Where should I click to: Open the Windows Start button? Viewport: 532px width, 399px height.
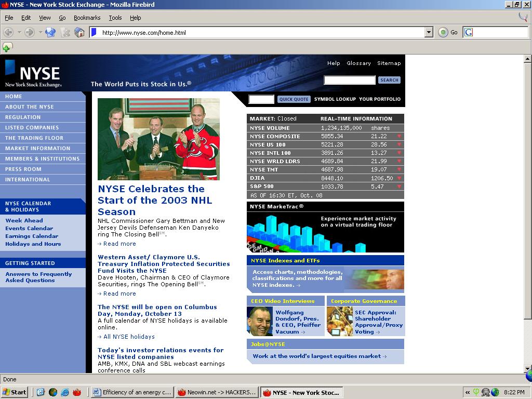(14, 392)
